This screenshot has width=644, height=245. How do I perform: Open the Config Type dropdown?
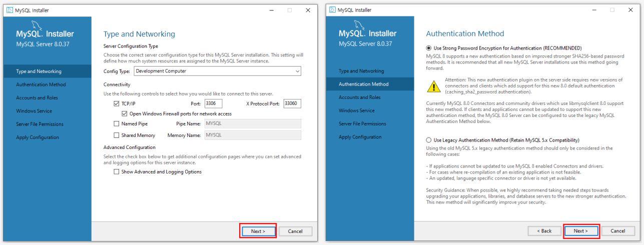pos(217,71)
